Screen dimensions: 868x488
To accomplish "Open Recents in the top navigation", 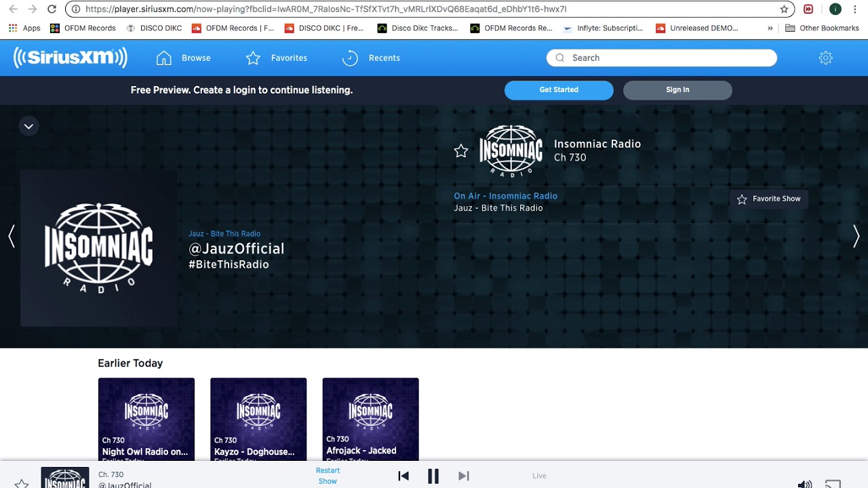I will pyautogui.click(x=371, y=58).
